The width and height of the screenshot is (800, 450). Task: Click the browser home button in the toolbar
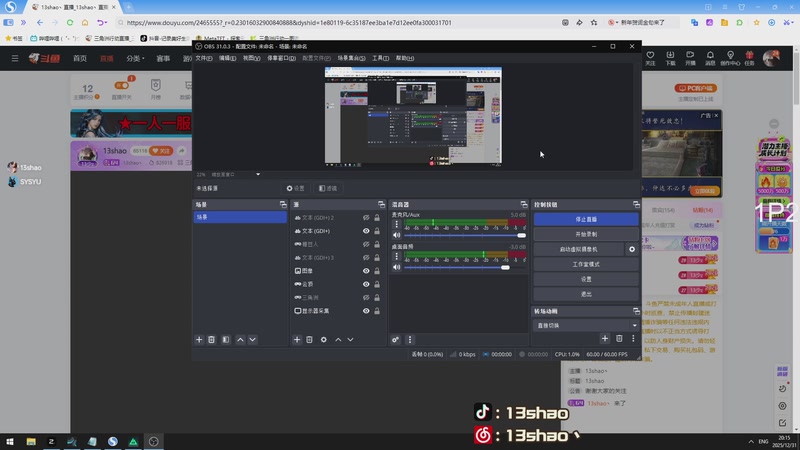tap(85, 22)
